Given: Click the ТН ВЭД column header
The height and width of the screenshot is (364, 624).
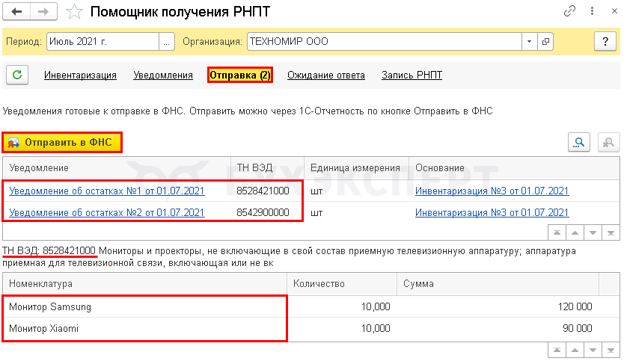Looking at the screenshot, I should tap(267, 168).
